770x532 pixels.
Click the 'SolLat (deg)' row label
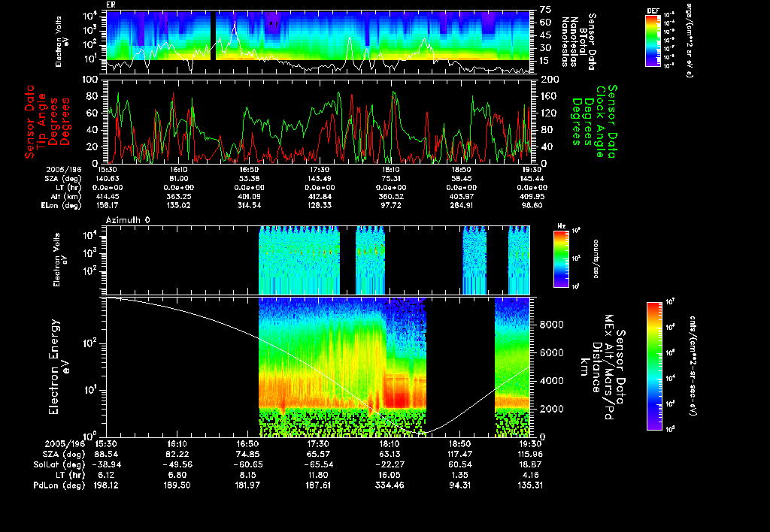[x=59, y=465]
